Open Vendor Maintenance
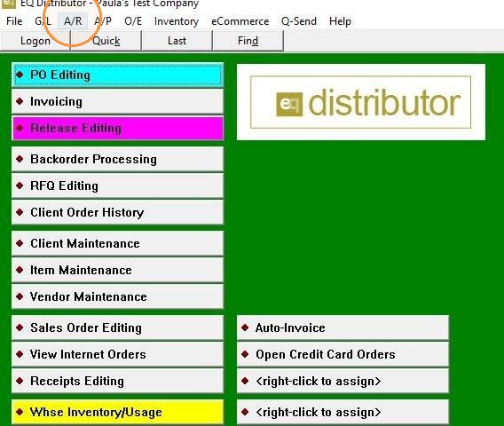This screenshot has height=426, width=504. [x=117, y=296]
